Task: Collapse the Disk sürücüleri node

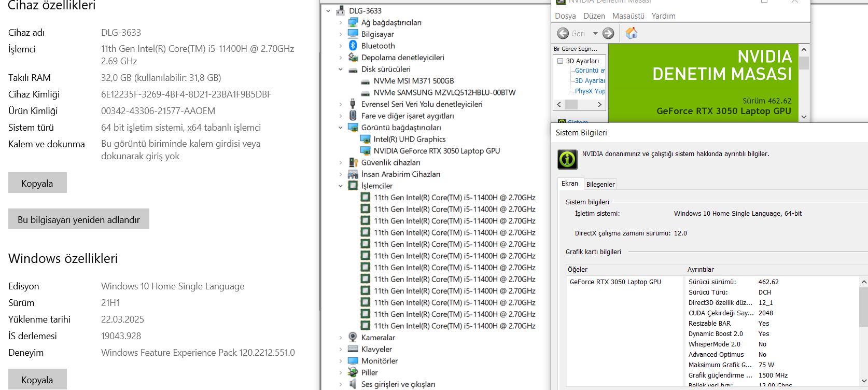Action: pos(341,69)
